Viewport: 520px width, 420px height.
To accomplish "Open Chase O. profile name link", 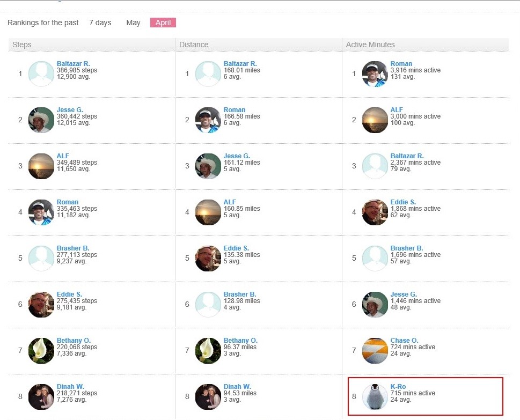I will 404,341.
